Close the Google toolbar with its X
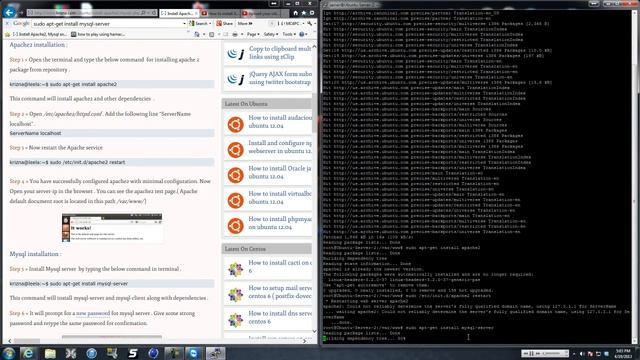This screenshot has height=360, width=640. coord(7,24)
